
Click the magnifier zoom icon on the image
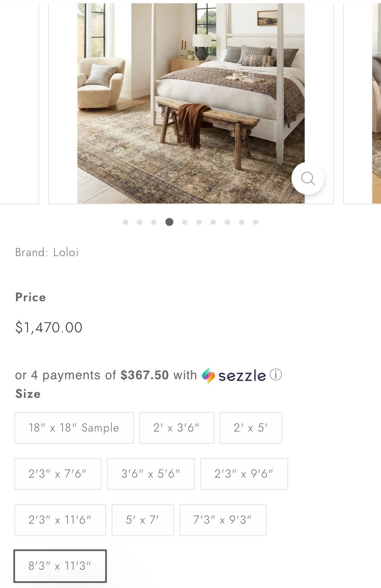(x=308, y=178)
